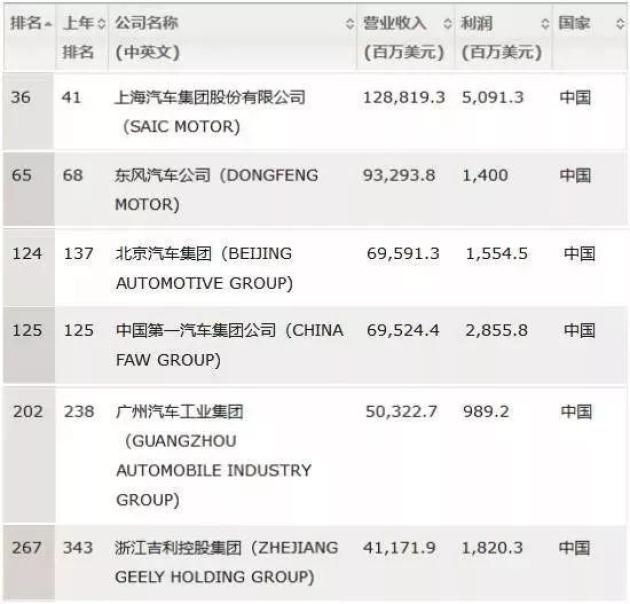Click the 国家 header label
This screenshot has width=630, height=604.
(574, 23)
